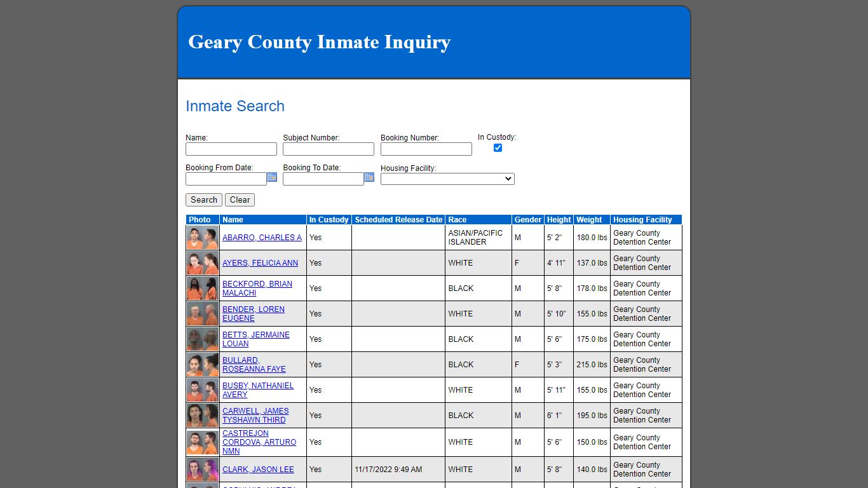Toggle the In Custody checkbox

(x=498, y=147)
